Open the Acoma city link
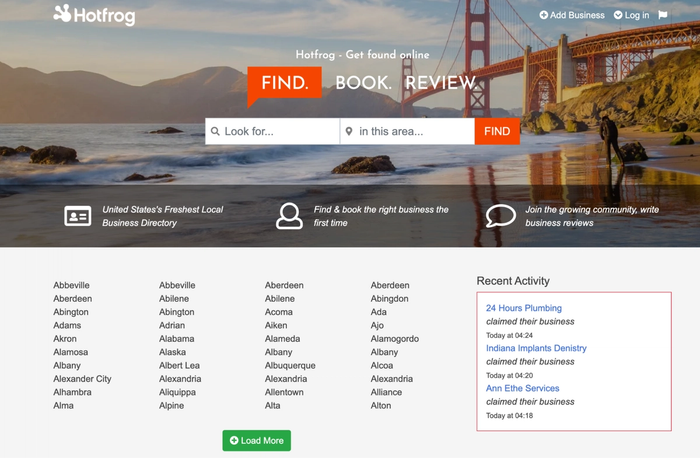 coord(279,312)
